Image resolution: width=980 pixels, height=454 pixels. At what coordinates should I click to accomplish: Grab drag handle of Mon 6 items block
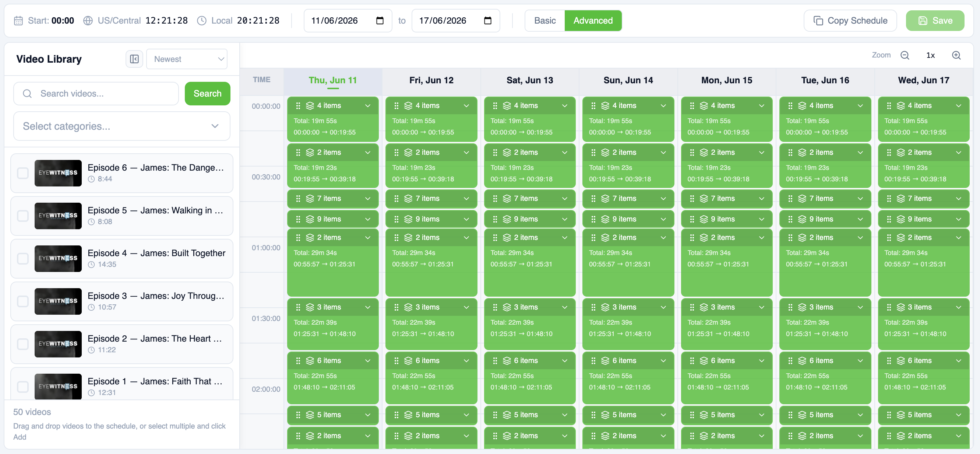click(x=692, y=360)
